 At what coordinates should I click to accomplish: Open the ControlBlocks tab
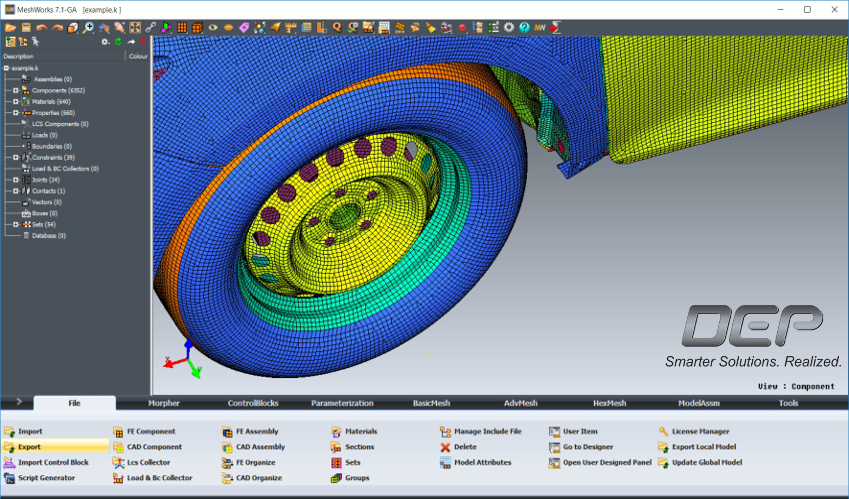(x=253, y=403)
